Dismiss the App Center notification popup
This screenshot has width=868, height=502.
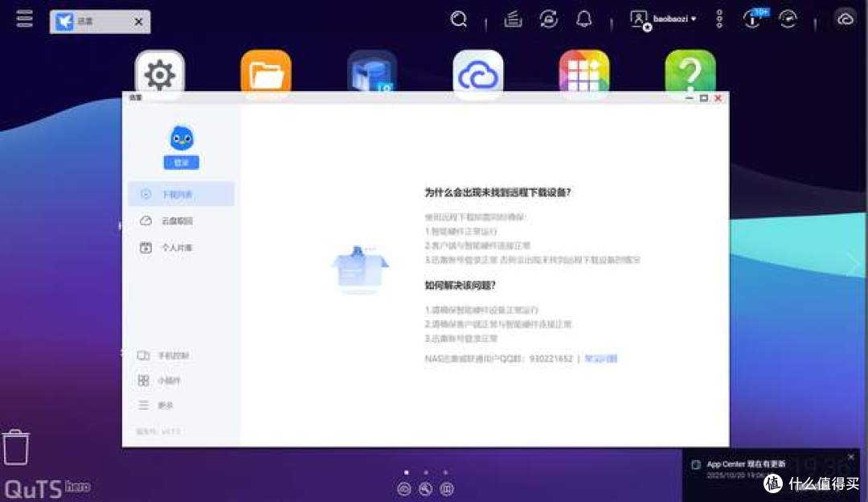click(x=851, y=457)
